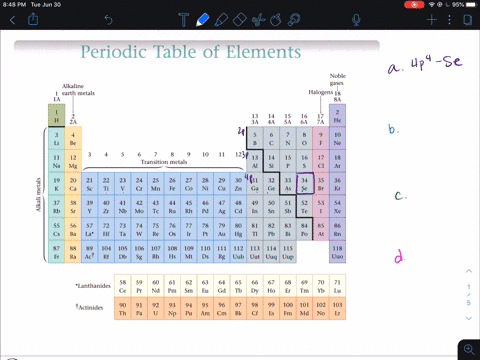Click the Te element cell 52
The image size is (480, 360).
click(304, 207)
